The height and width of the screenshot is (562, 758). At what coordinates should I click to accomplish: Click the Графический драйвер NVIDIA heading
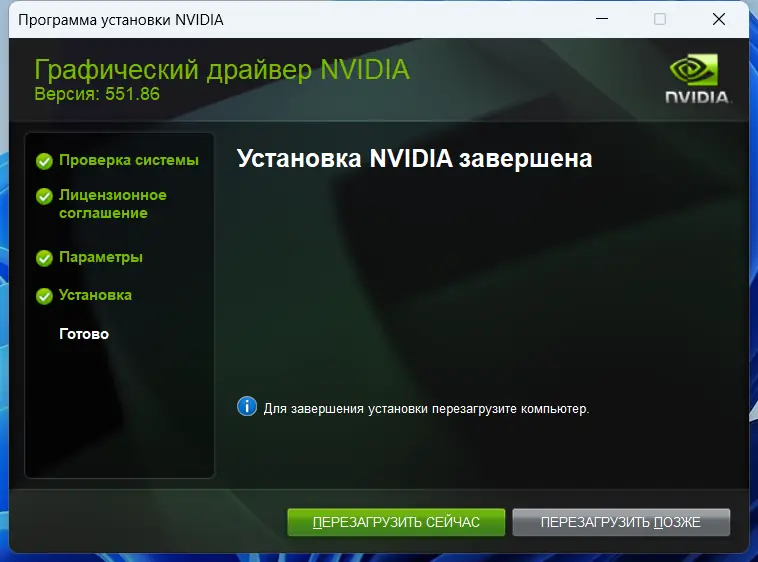(x=222, y=70)
